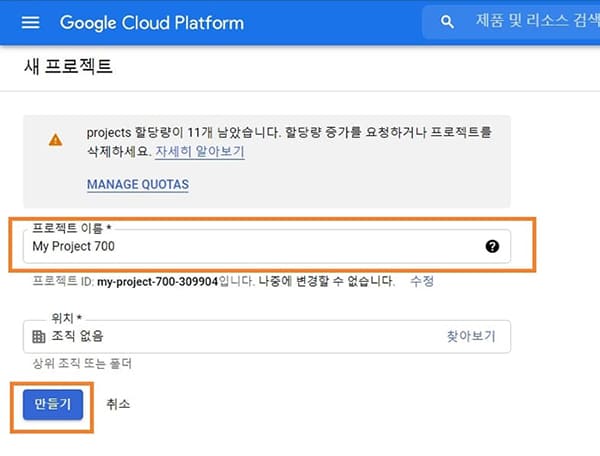Click the 취소 cancel button
600x456 pixels.
point(118,404)
